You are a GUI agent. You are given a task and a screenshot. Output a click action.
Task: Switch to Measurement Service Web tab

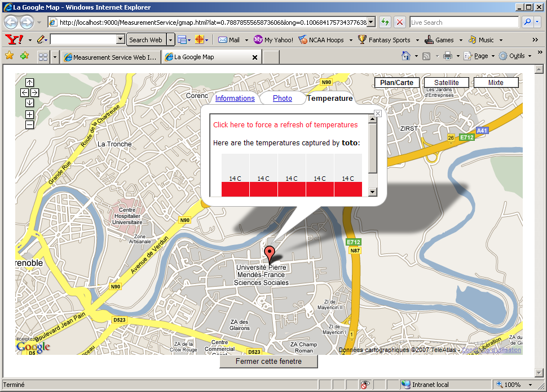[x=110, y=57]
